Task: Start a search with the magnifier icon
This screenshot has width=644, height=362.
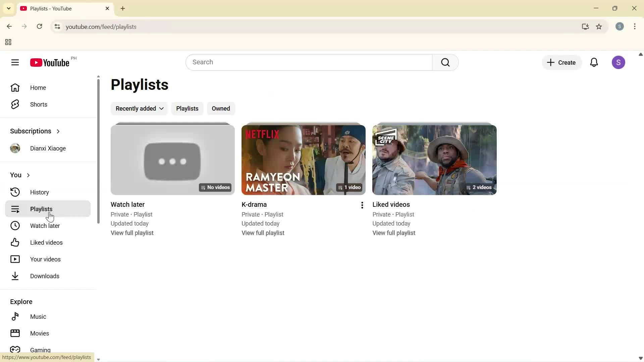Action: tap(445, 62)
